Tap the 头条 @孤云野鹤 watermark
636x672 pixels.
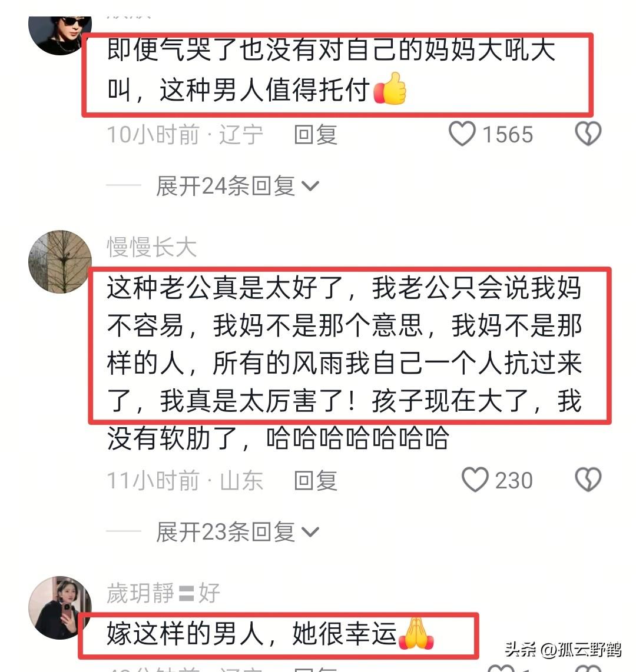pos(563,650)
